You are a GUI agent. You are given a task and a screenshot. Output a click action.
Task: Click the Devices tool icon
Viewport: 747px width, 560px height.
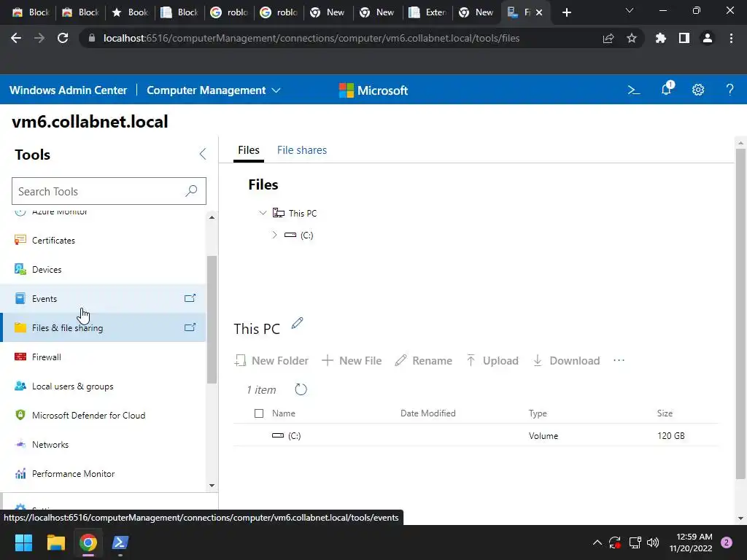[x=20, y=269]
